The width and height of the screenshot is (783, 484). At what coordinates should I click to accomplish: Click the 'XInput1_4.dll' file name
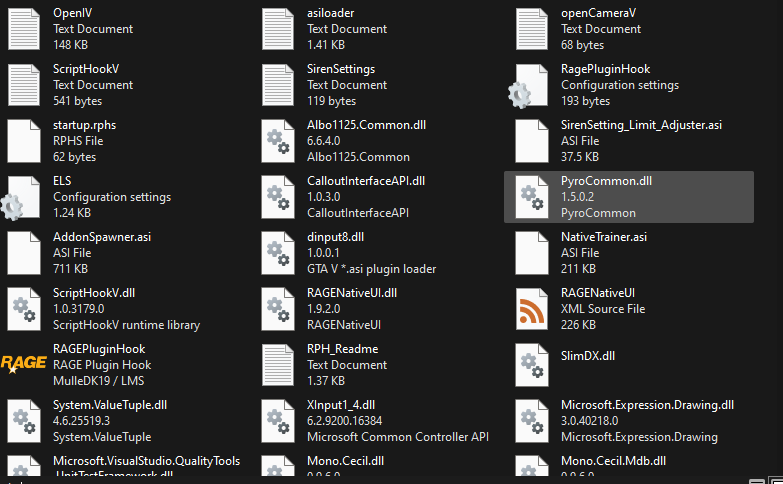(x=341, y=405)
